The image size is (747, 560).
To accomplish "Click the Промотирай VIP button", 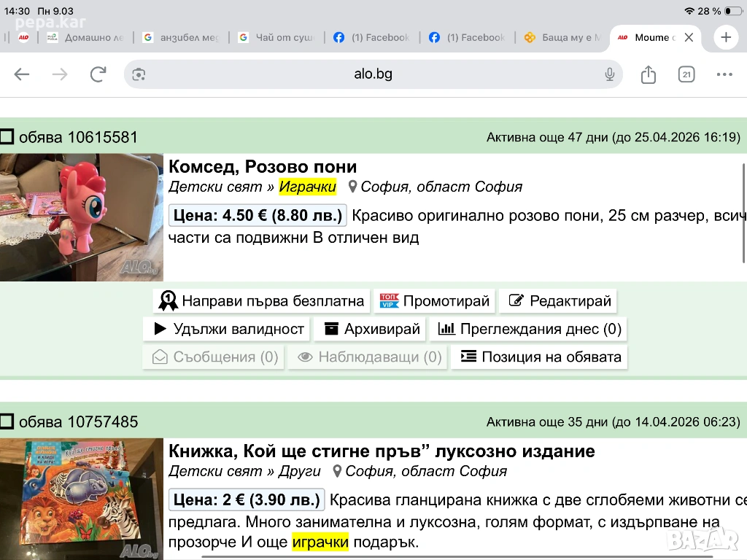I will [436, 301].
